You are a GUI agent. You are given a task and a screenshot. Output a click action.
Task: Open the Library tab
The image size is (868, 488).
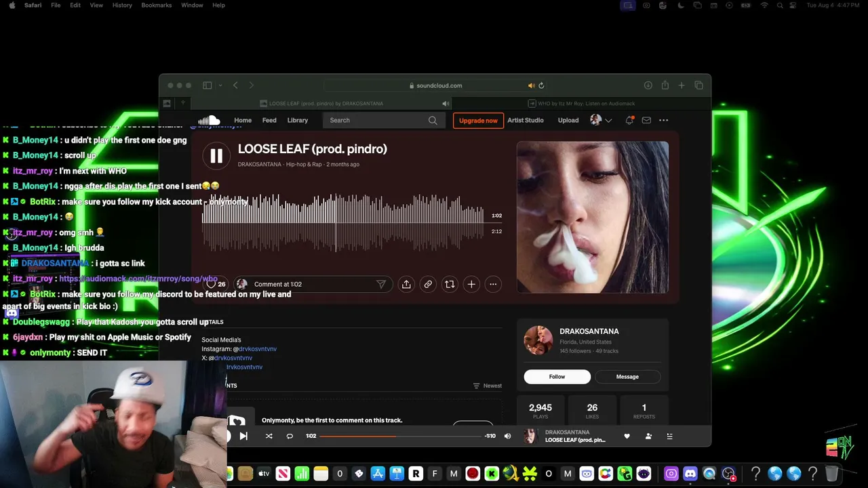pos(298,120)
